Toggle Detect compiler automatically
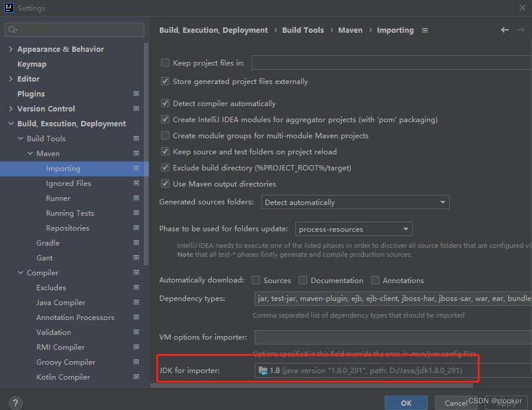Image resolution: width=532 pixels, height=410 pixels. point(165,103)
